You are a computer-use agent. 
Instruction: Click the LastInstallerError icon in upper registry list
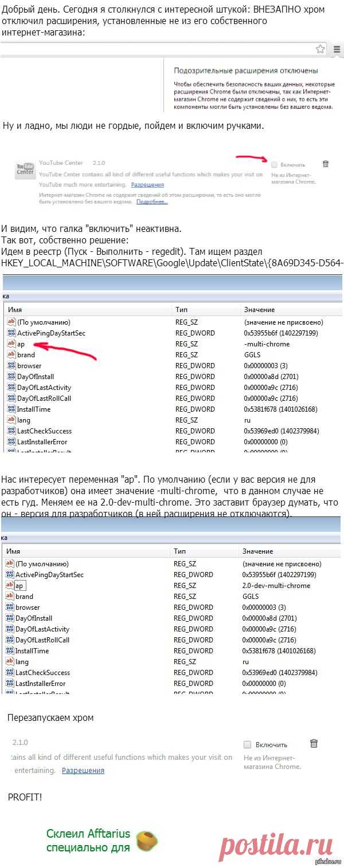[11, 441]
